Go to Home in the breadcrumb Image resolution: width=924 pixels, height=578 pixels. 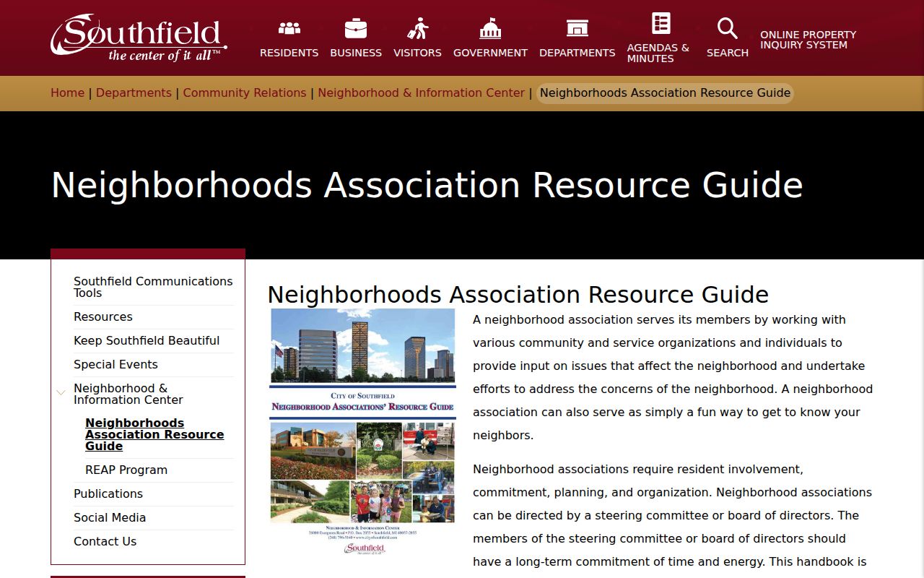pyautogui.click(x=67, y=92)
